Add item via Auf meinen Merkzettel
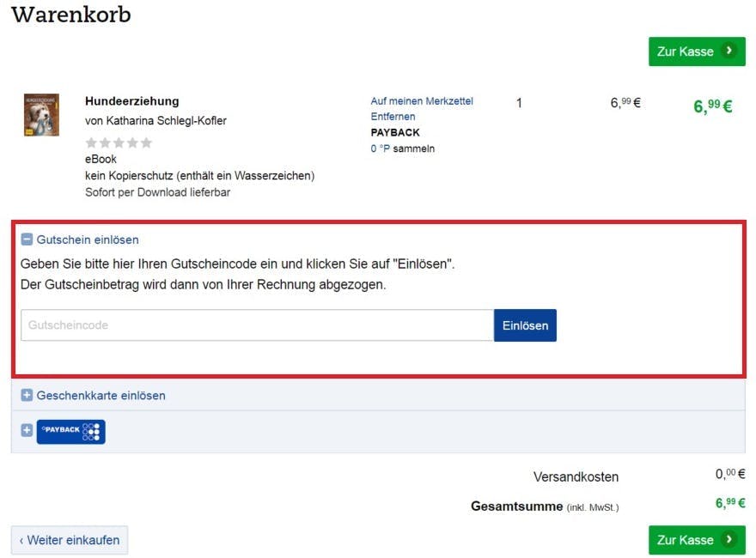 pos(422,101)
